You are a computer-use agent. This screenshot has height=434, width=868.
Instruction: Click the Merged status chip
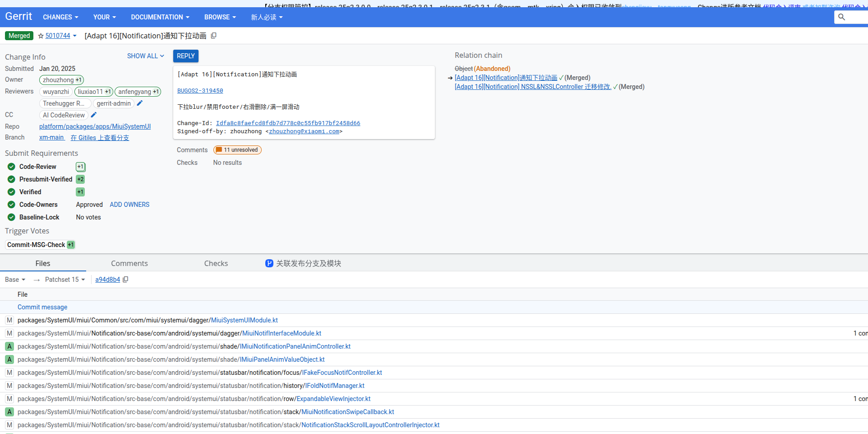click(19, 36)
